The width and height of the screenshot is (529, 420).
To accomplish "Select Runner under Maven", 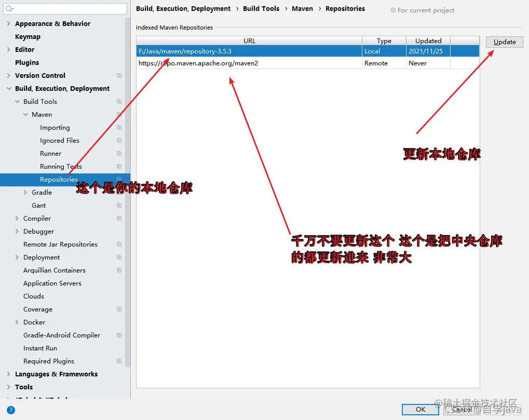I will pyautogui.click(x=50, y=154).
